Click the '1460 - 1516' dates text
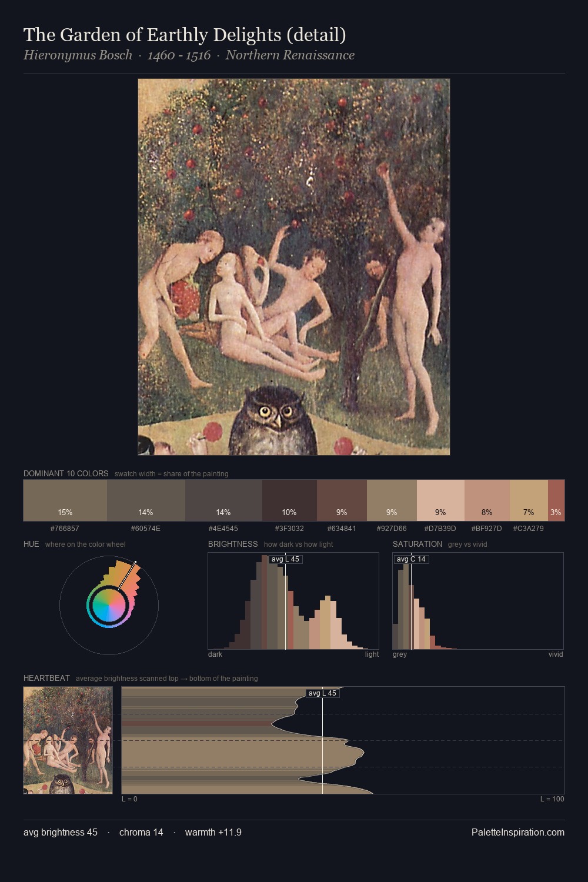The width and height of the screenshot is (588, 882). pos(179,55)
